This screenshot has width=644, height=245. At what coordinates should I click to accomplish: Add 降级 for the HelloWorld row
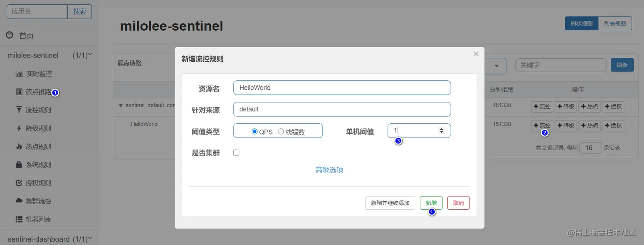click(566, 125)
